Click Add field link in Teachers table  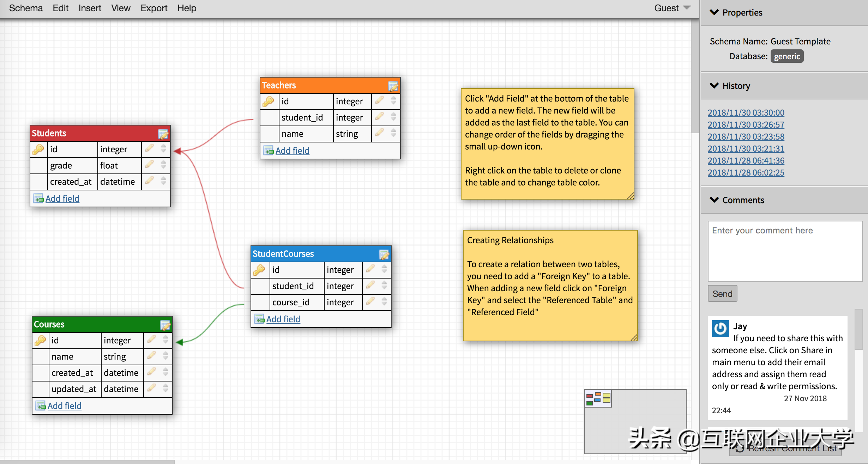(x=292, y=150)
